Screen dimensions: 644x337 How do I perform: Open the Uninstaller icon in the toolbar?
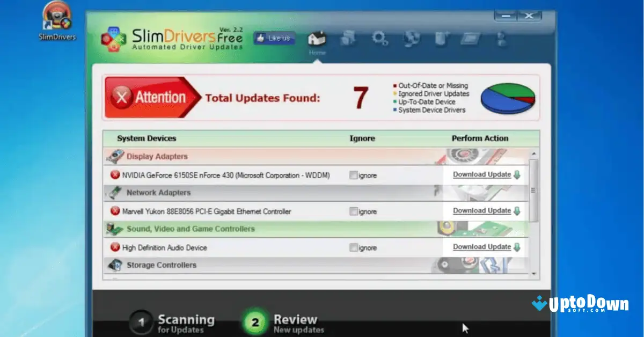(x=441, y=38)
